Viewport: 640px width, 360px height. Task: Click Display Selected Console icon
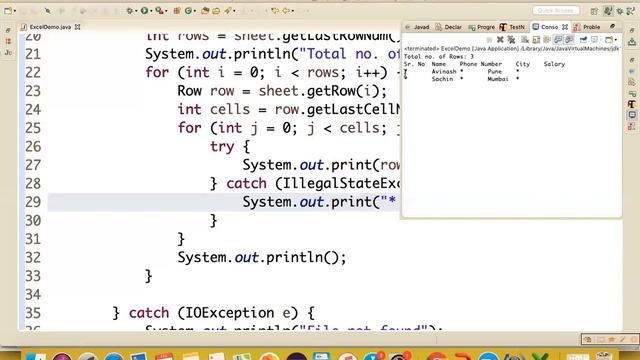point(595,40)
